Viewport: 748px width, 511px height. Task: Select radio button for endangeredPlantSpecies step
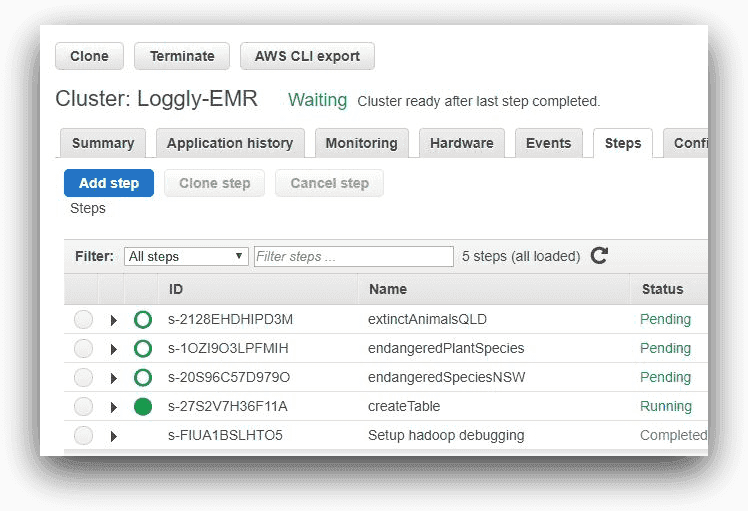tap(84, 349)
